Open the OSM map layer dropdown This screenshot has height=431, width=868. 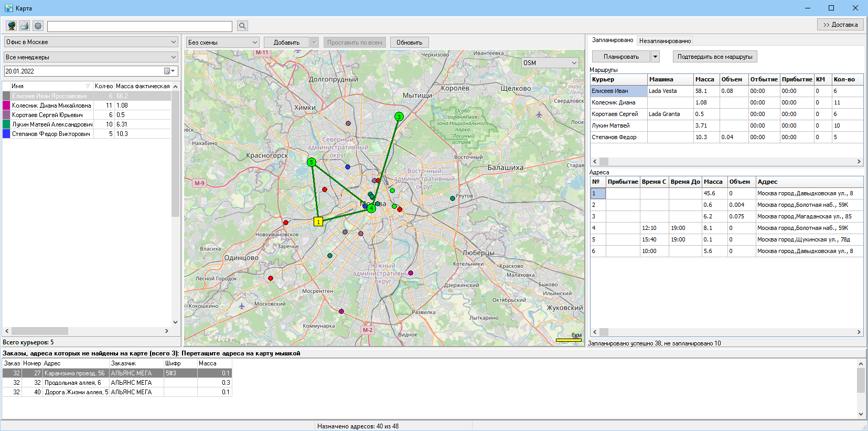[x=574, y=63]
